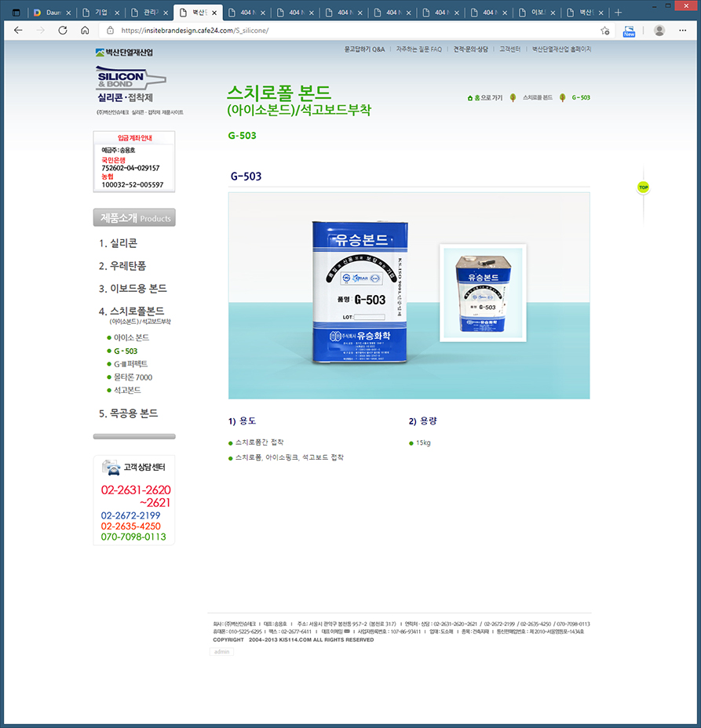
Task: Open a new browser tab with plus
Action: (618, 13)
